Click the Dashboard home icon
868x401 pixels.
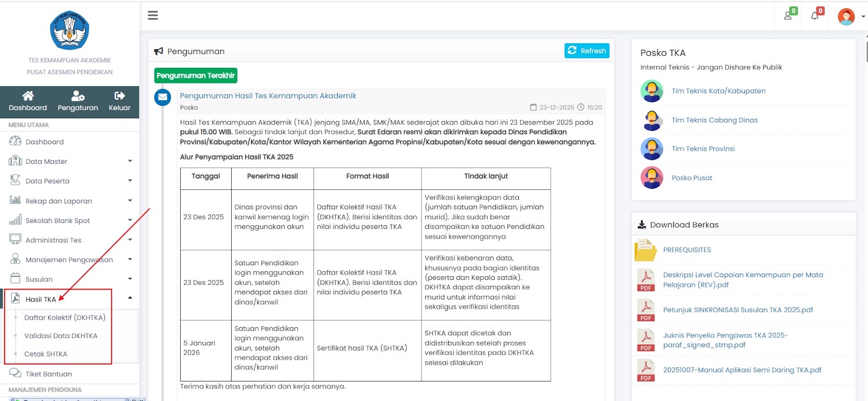28,96
